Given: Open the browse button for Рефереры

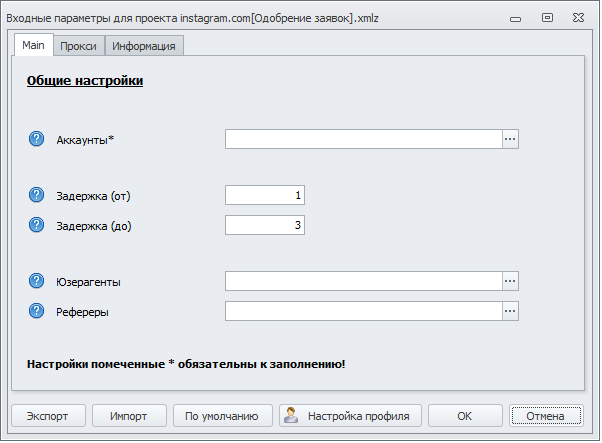Looking at the screenshot, I should pos(510,311).
